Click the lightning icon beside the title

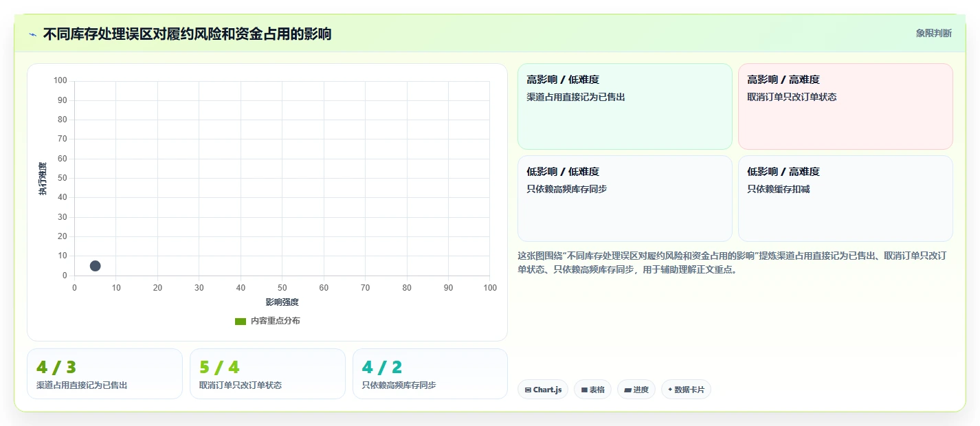pyautogui.click(x=32, y=34)
